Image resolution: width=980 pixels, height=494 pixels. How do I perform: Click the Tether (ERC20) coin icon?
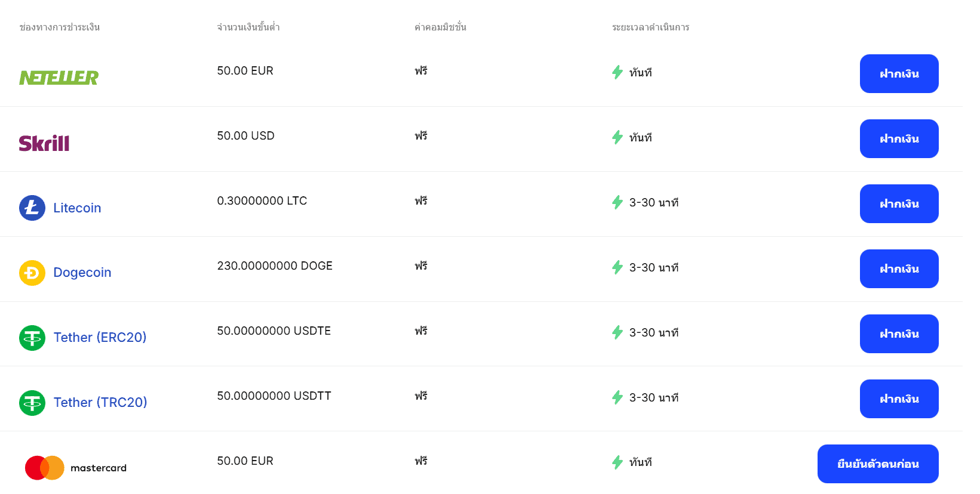[x=32, y=338]
